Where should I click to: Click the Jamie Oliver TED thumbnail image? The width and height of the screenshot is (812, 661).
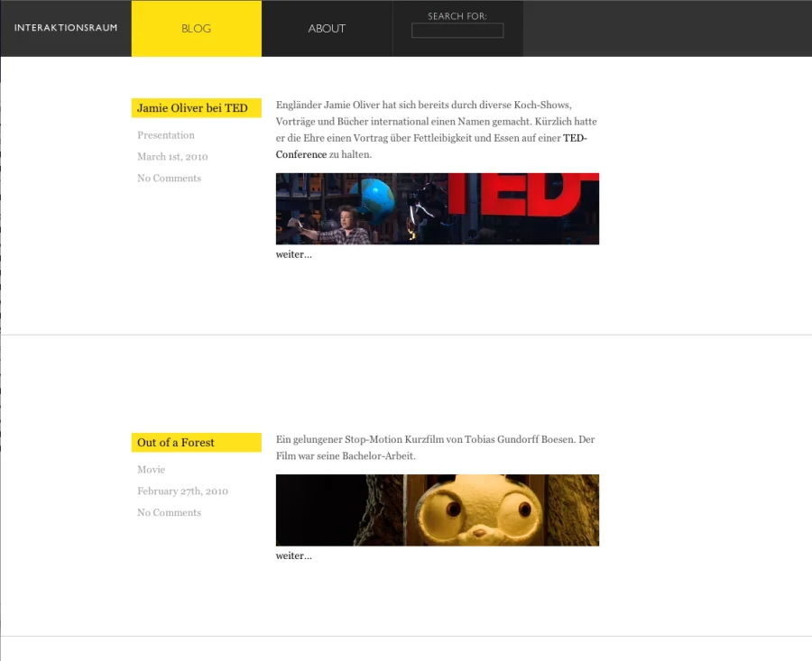pos(437,208)
